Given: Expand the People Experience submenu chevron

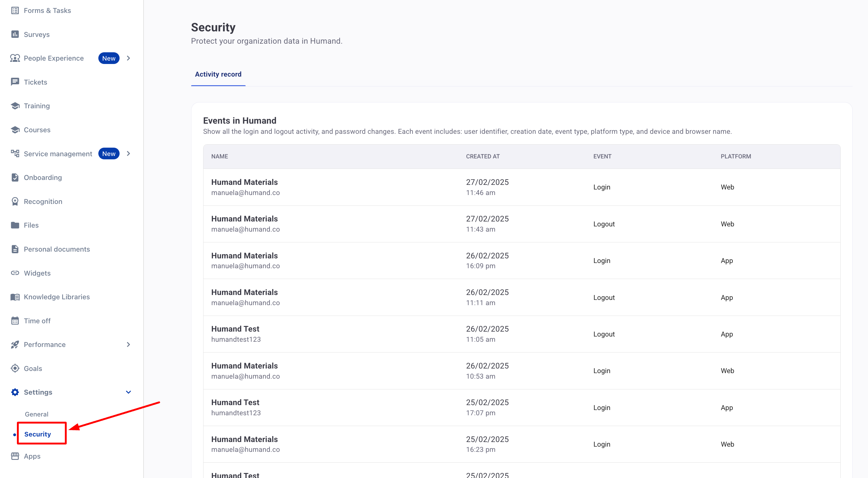Looking at the screenshot, I should click(128, 58).
